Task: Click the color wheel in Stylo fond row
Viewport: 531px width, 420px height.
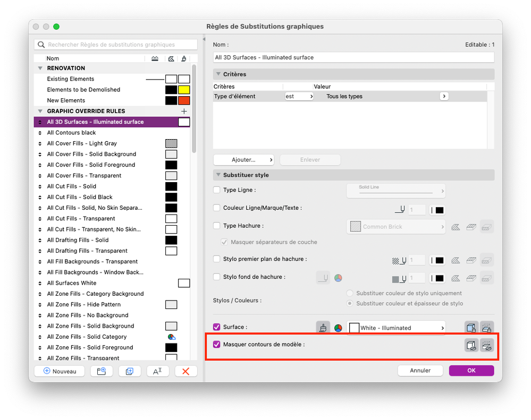Action: point(338,278)
